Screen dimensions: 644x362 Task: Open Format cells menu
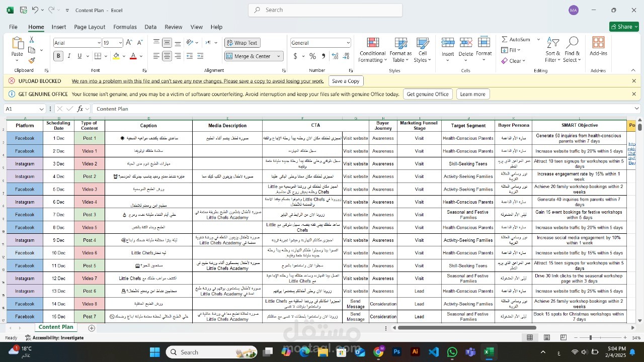(x=484, y=50)
